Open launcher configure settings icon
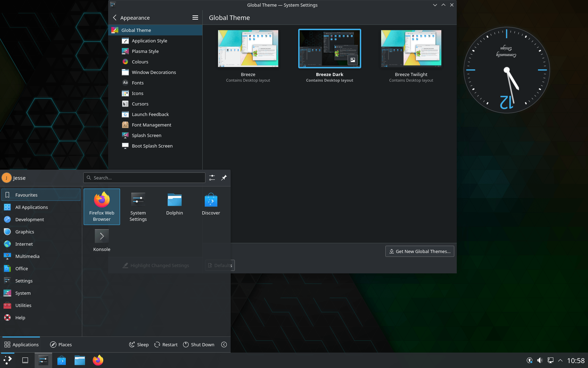588x368 pixels. (x=212, y=178)
